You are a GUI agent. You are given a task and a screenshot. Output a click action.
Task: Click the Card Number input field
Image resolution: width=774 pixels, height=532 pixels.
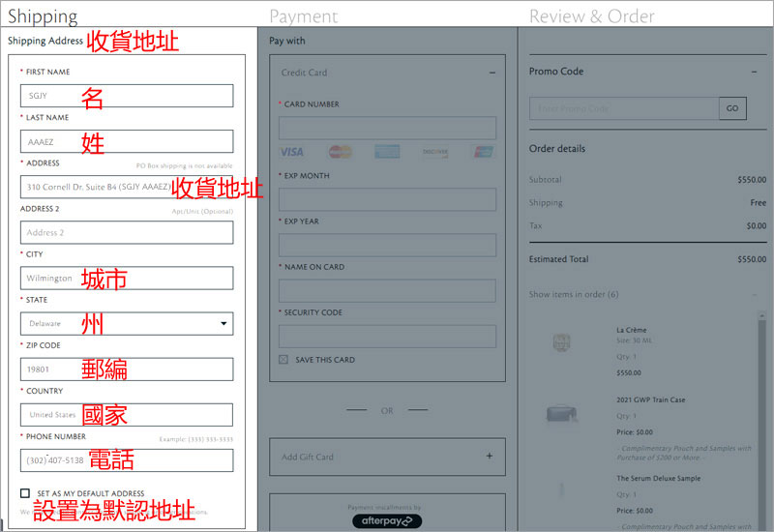click(x=387, y=128)
